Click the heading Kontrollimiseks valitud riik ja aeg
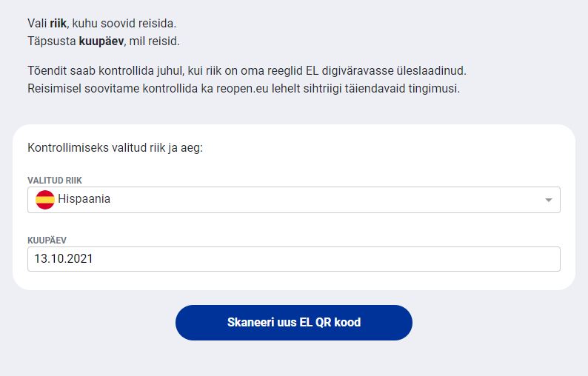 click(115, 148)
